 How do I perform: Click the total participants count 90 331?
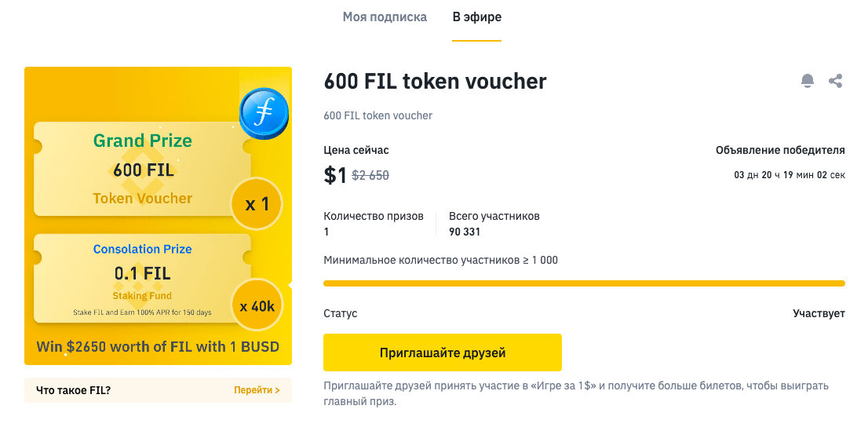[465, 232]
